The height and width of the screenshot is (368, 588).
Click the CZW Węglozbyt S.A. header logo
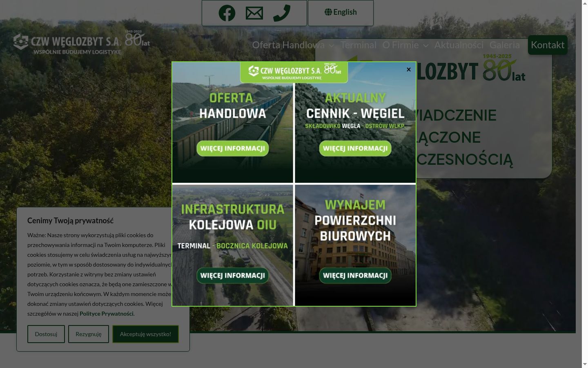[x=82, y=42]
